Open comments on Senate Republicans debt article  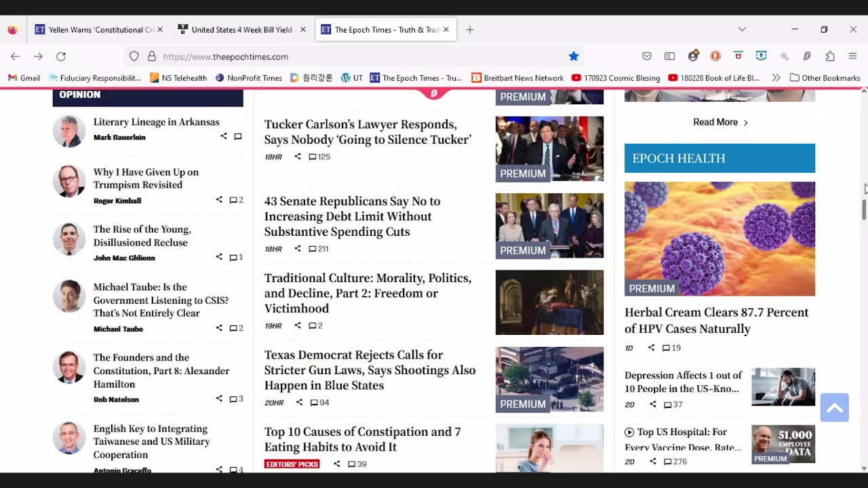pos(319,249)
